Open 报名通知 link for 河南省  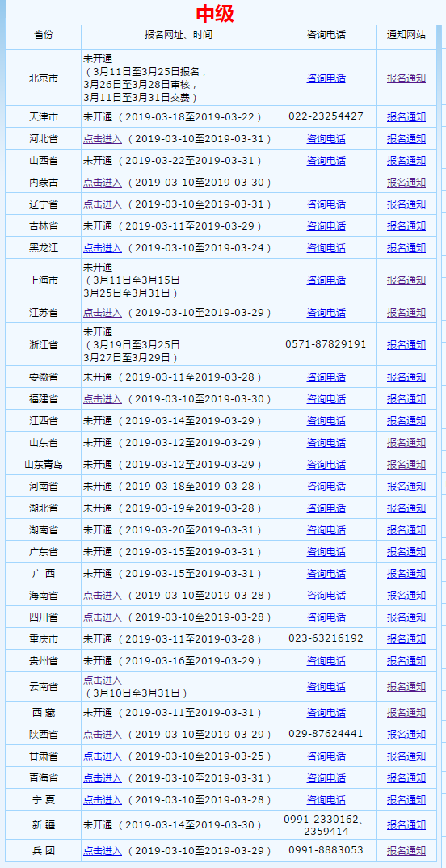[x=406, y=487]
